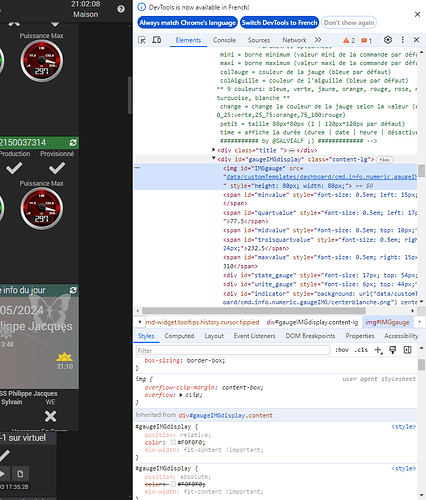Refresh the 2150037314 widget
The width and height of the screenshot is (426, 500).
[73, 143]
